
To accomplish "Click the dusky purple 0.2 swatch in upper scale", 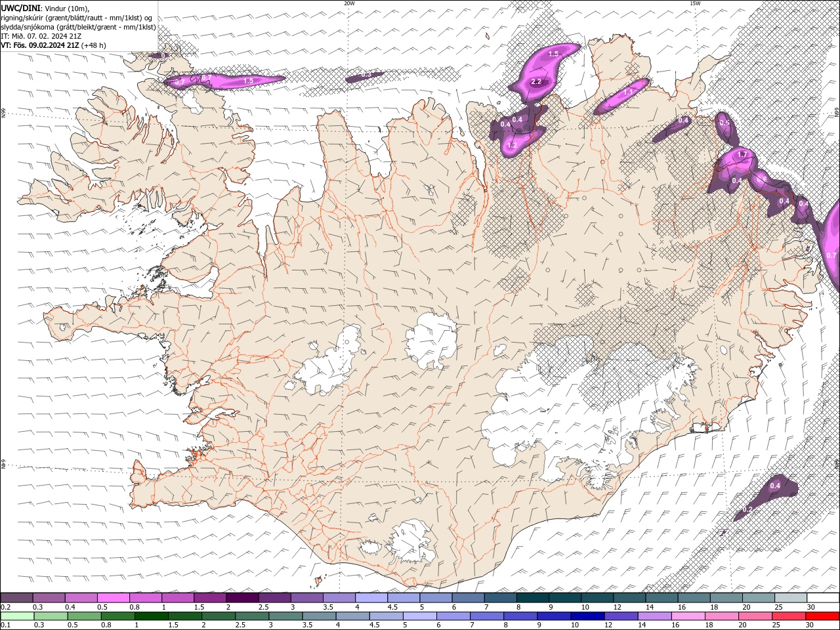I will (x=16, y=598).
